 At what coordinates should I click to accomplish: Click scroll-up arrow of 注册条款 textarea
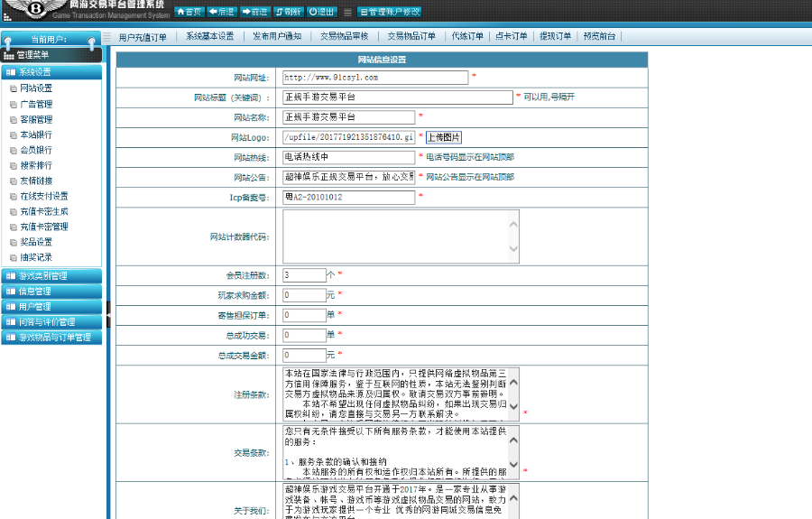(x=513, y=383)
